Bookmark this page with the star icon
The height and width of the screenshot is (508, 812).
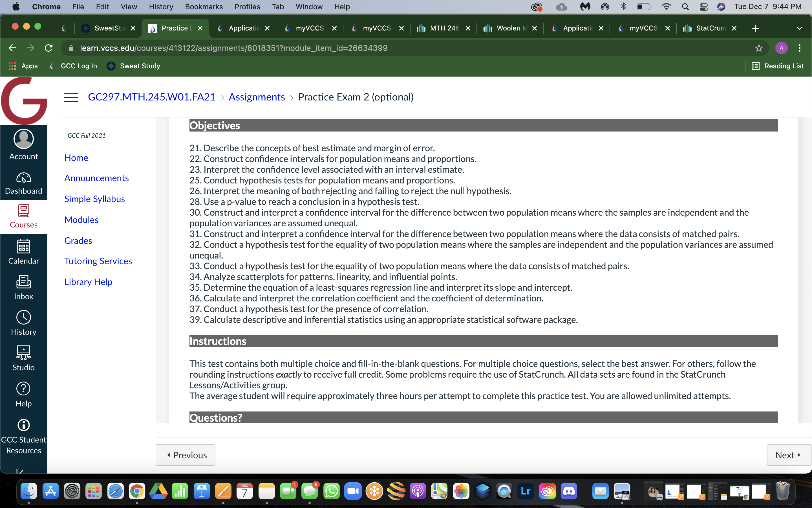click(x=759, y=48)
